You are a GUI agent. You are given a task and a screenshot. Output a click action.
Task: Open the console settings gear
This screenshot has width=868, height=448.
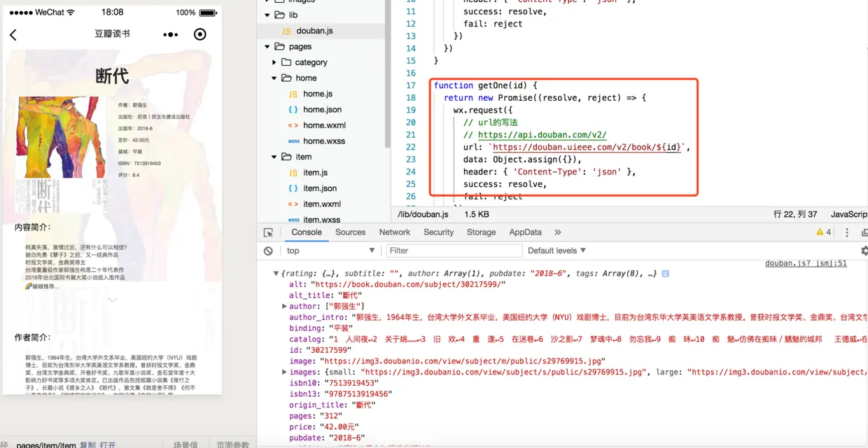tap(864, 251)
